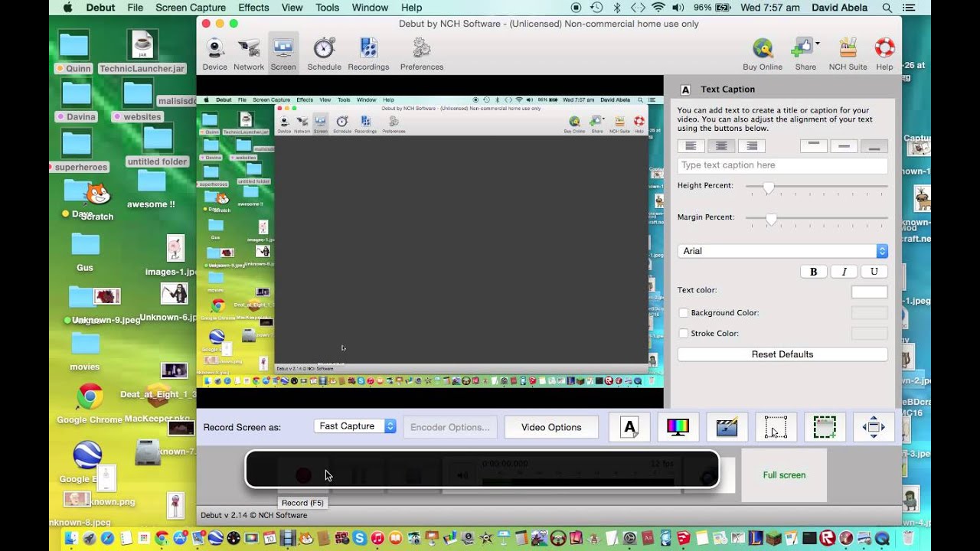Choose the full screen arrows capture icon

coord(874,427)
